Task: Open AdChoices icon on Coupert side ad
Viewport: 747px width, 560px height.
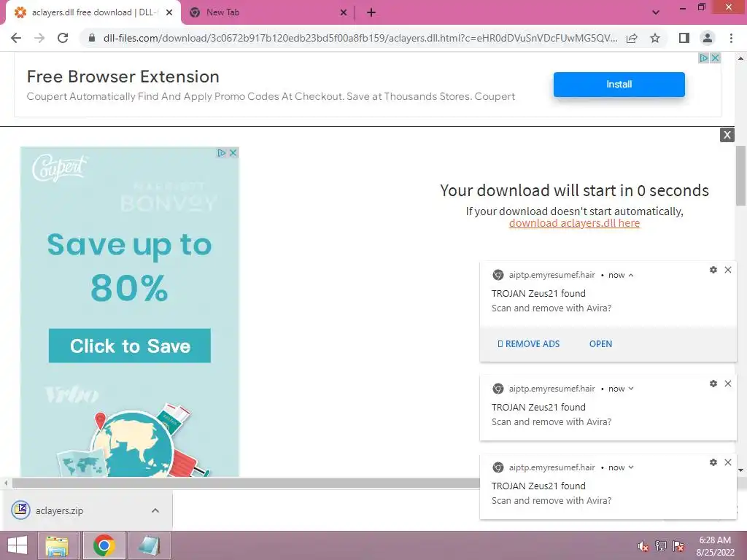Action: click(x=222, y=152)
